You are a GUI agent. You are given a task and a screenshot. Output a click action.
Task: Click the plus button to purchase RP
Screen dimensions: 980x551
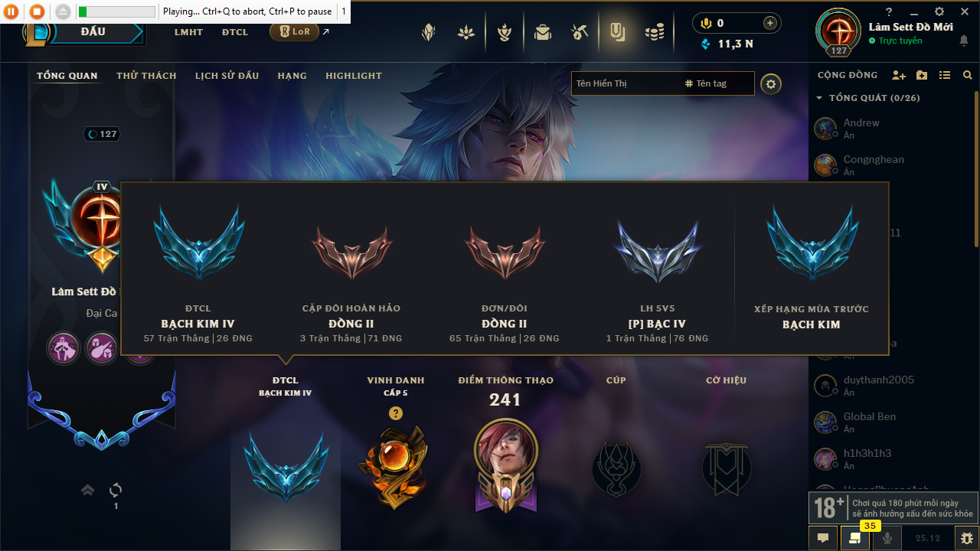(x=770, y=24)
